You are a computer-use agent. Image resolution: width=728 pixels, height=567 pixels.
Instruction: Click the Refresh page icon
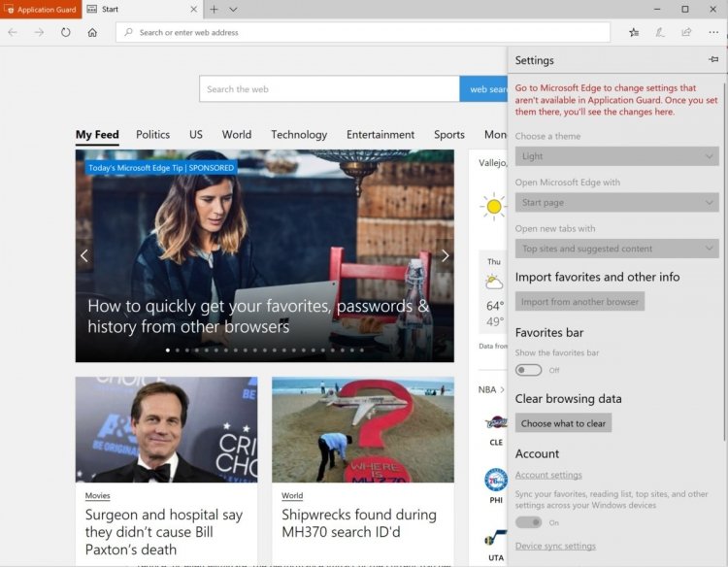(x=65, y=32)
